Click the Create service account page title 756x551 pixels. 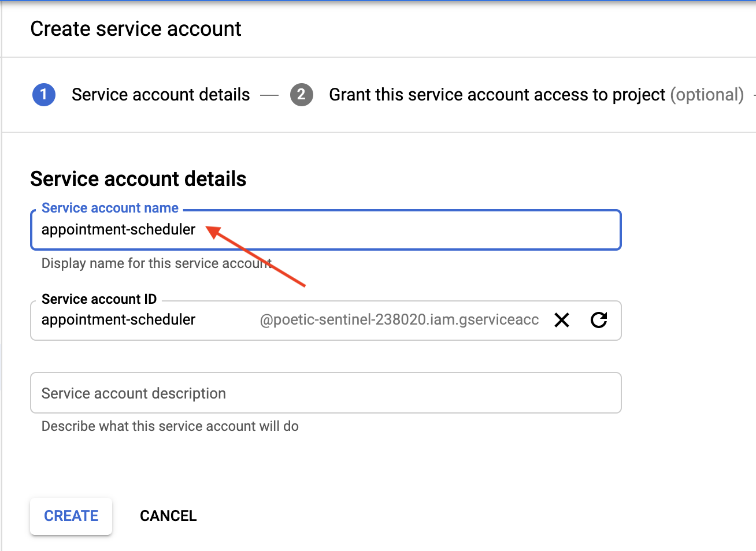pos(136,28)
